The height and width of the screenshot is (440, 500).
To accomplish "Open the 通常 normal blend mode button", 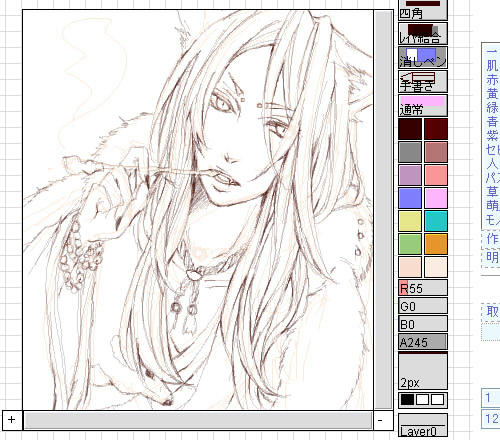I will tap(423, 105).
